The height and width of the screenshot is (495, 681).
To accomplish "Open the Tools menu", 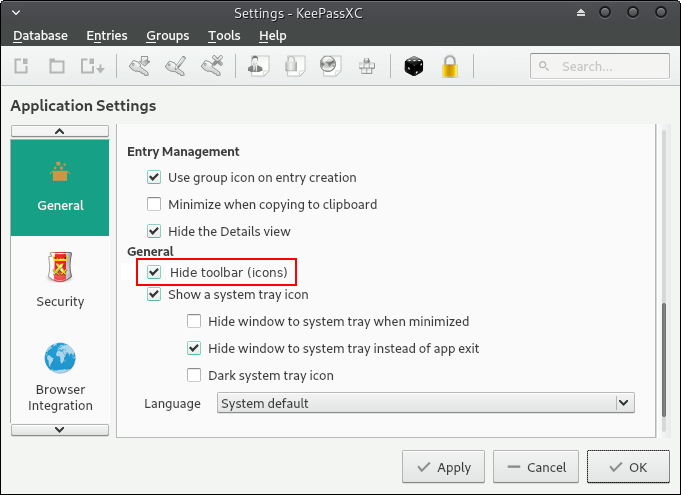I will 224,35.
